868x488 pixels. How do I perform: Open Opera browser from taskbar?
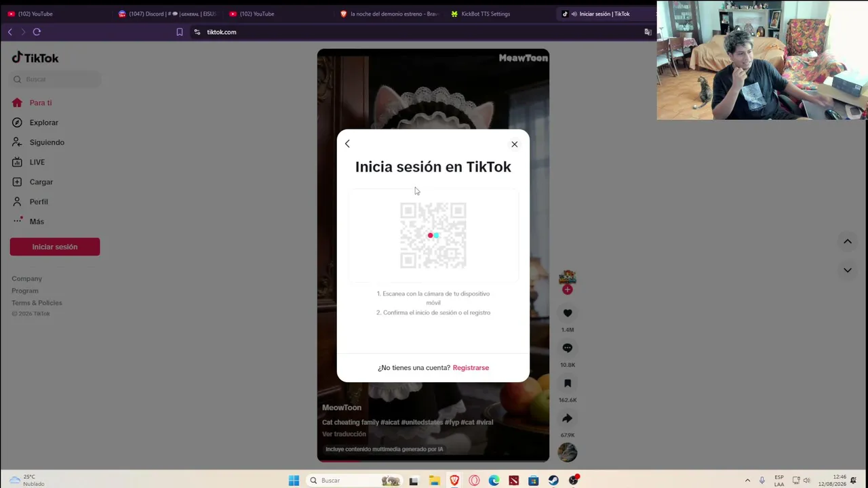point(474,481)
